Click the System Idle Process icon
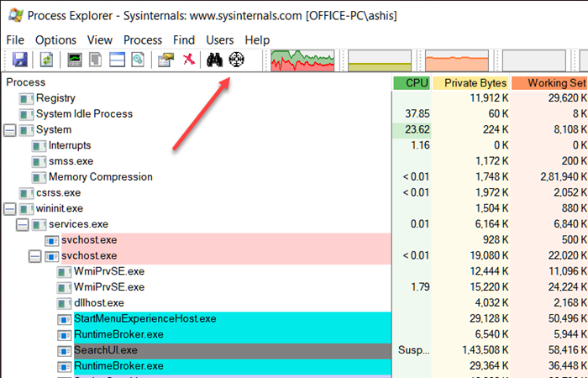The width and height of the screenshot is (588, 378). [x=26, y=114]
